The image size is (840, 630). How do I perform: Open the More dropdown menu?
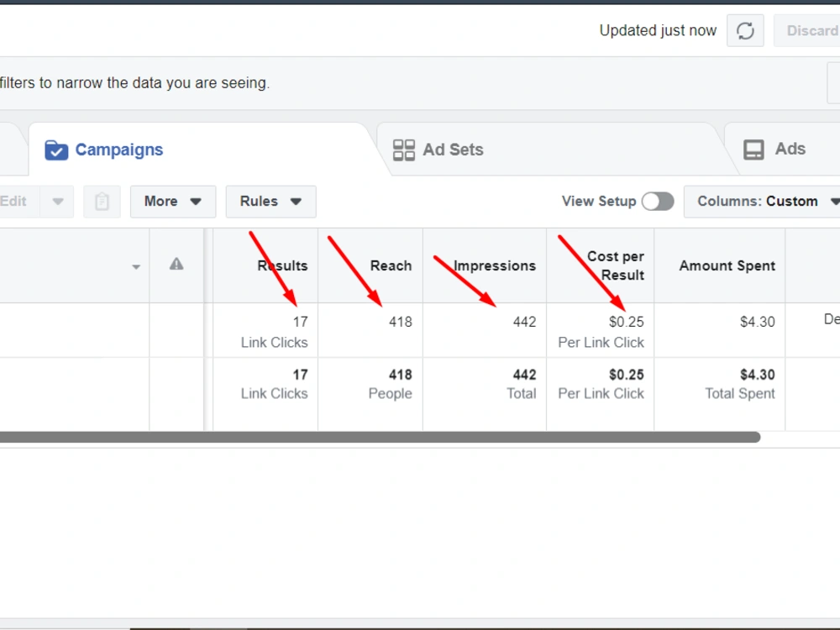(x=173, y=202)
